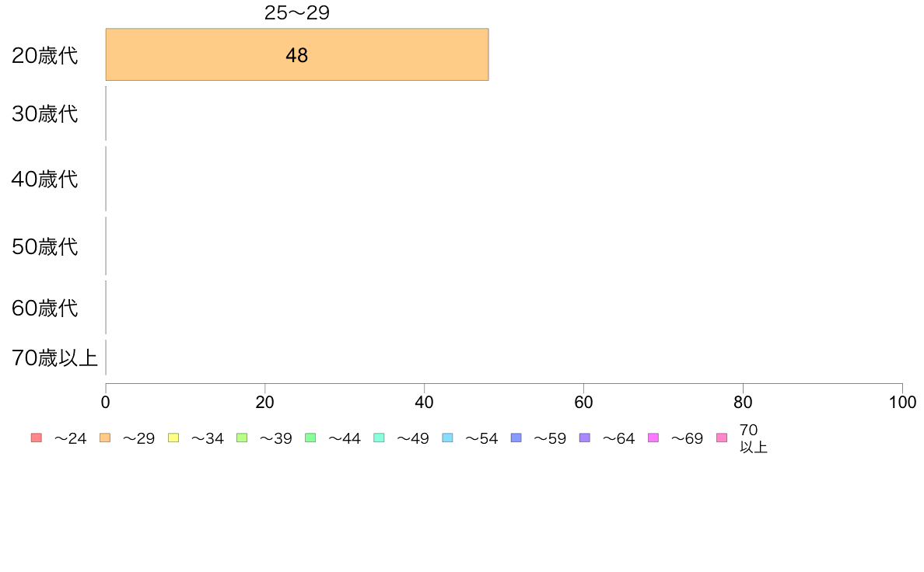This screenshot has height=572, width=924.
Task: Select the magenta ～69 legend swatch
Action: (653, 438)
